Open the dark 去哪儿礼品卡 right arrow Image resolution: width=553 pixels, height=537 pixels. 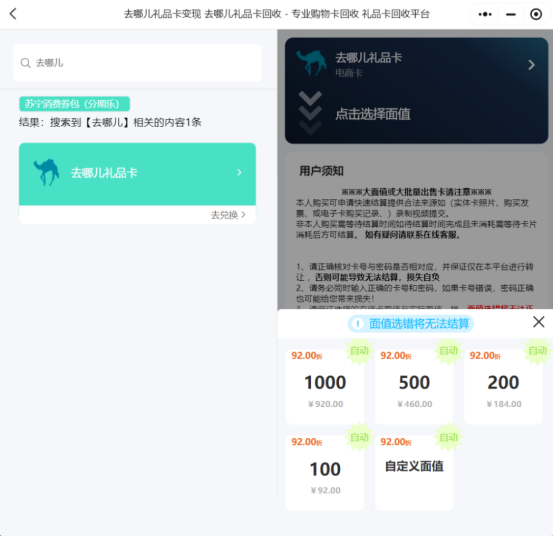[531, 65]
